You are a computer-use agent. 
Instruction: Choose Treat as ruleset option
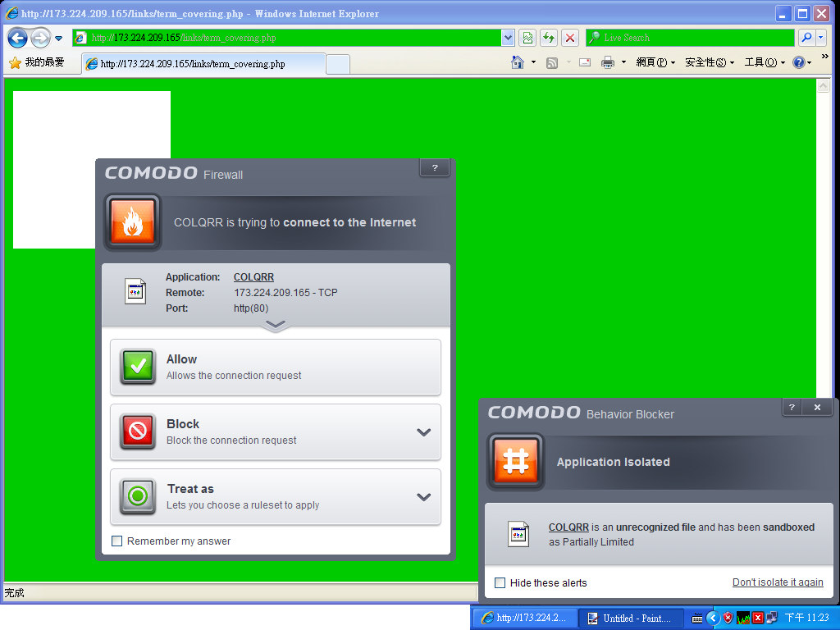(x=276, y=496)
